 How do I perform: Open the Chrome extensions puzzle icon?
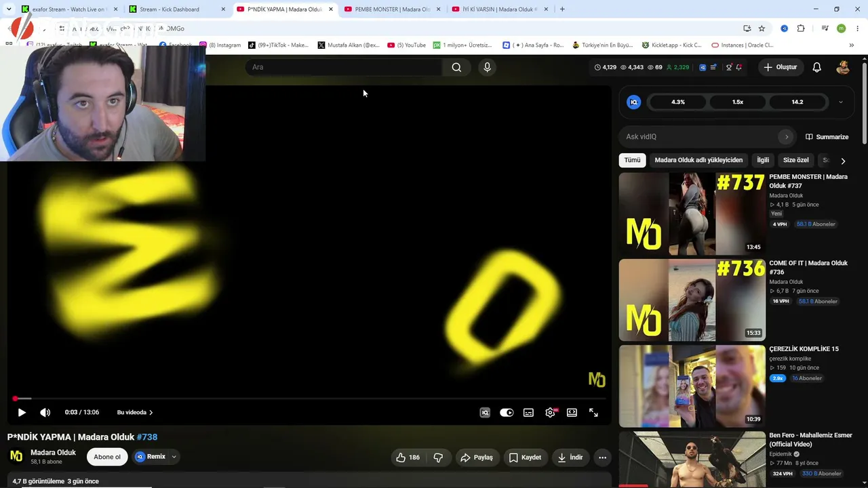point(801,28)
